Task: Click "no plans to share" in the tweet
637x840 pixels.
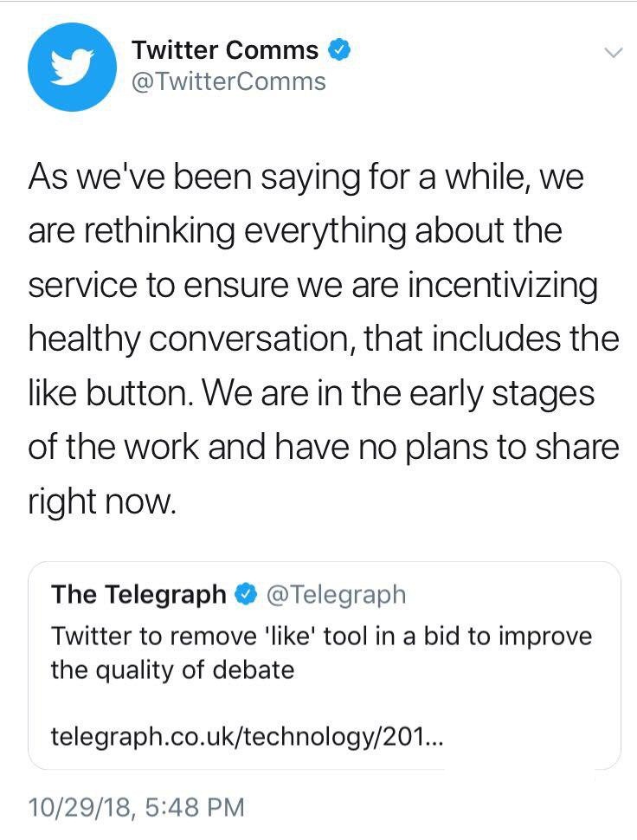Action: [485, 447]
